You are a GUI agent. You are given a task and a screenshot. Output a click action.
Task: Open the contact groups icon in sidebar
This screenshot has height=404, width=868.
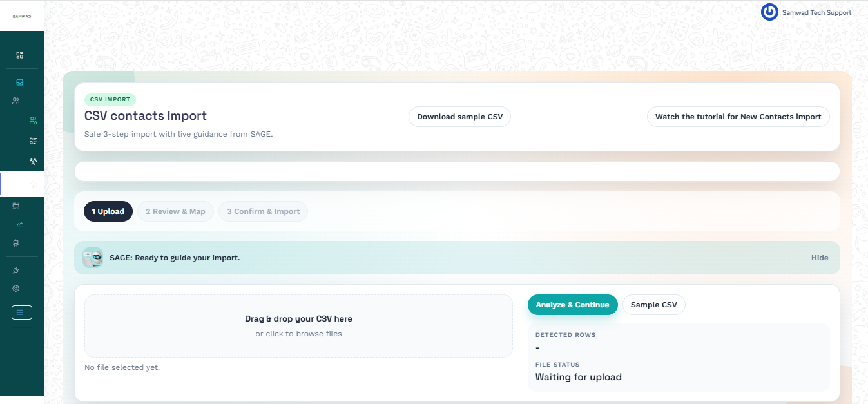33,160
